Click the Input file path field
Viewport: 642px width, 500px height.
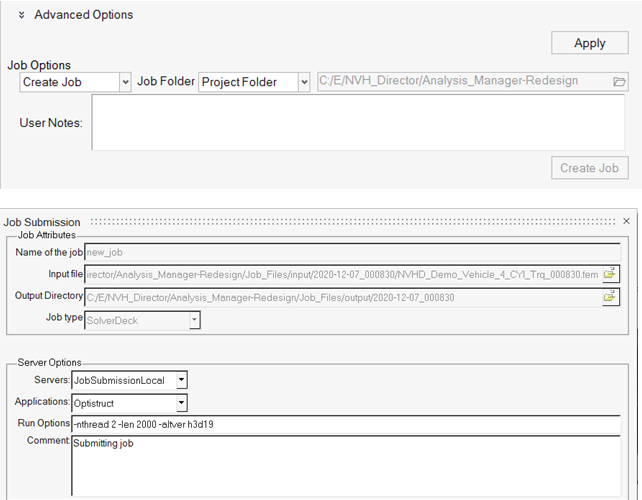[342, 274]
